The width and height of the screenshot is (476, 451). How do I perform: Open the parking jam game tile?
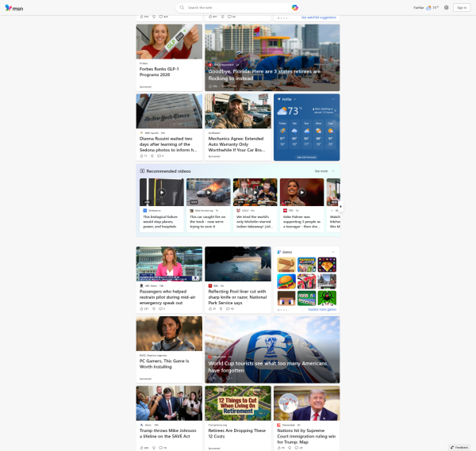click(306, 265)
